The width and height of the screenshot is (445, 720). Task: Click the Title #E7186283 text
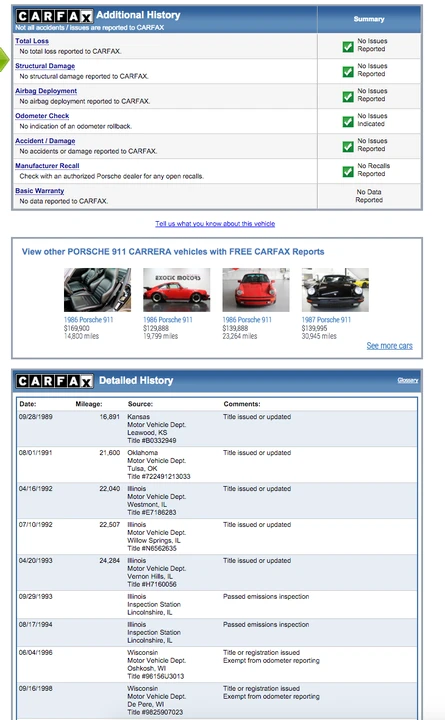tap(152, 512)
